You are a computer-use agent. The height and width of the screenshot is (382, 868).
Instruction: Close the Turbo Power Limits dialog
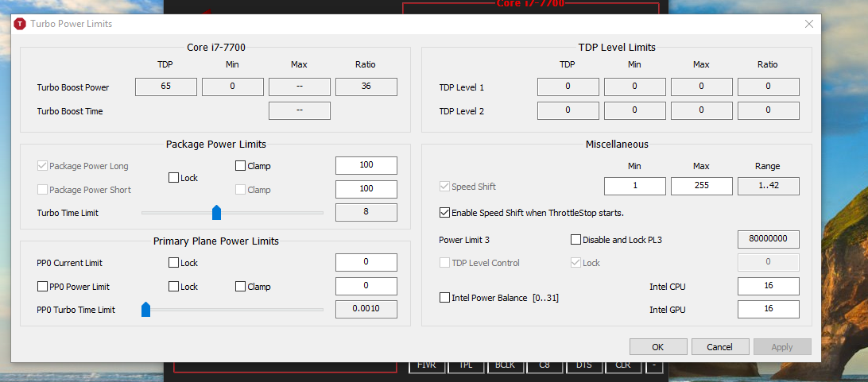point(808,24)
